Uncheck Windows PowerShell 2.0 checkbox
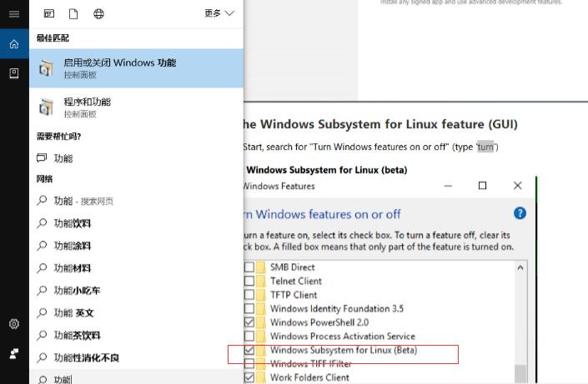The height and width of the screenshot is (384, 588). coord(249,322)
